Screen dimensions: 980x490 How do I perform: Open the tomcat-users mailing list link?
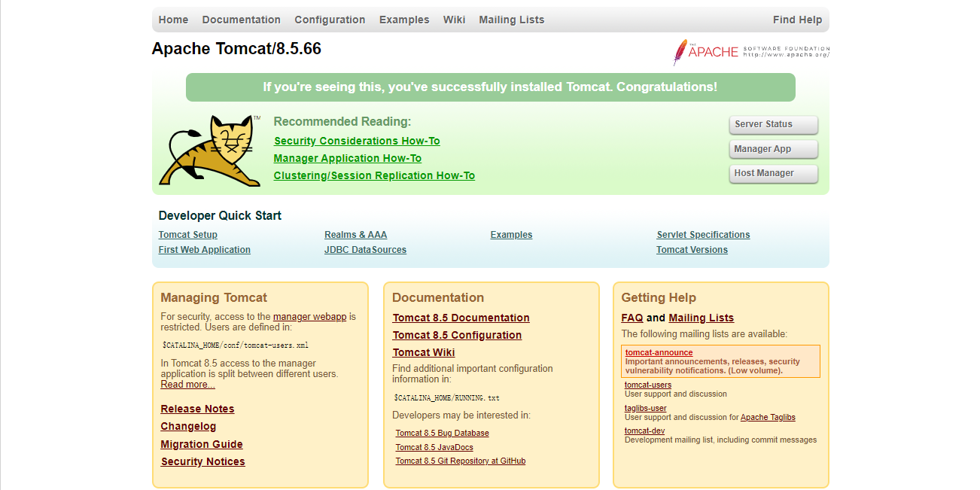tap(648, 385)
